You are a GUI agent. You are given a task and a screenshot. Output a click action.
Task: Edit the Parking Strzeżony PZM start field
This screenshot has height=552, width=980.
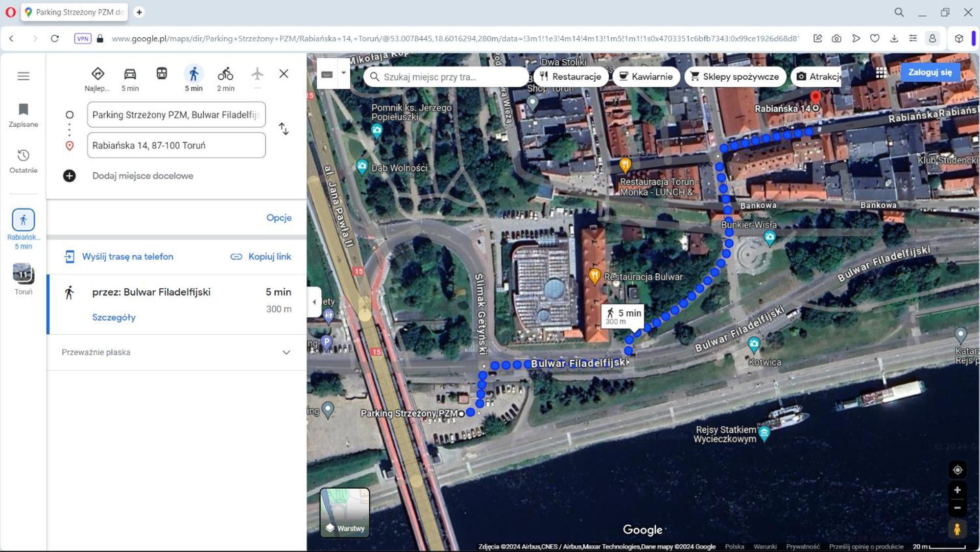point(176,114)
